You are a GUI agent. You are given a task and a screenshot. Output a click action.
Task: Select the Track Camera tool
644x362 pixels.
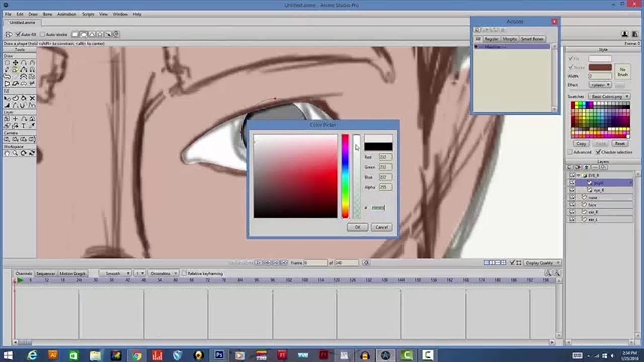pos(8,139)
